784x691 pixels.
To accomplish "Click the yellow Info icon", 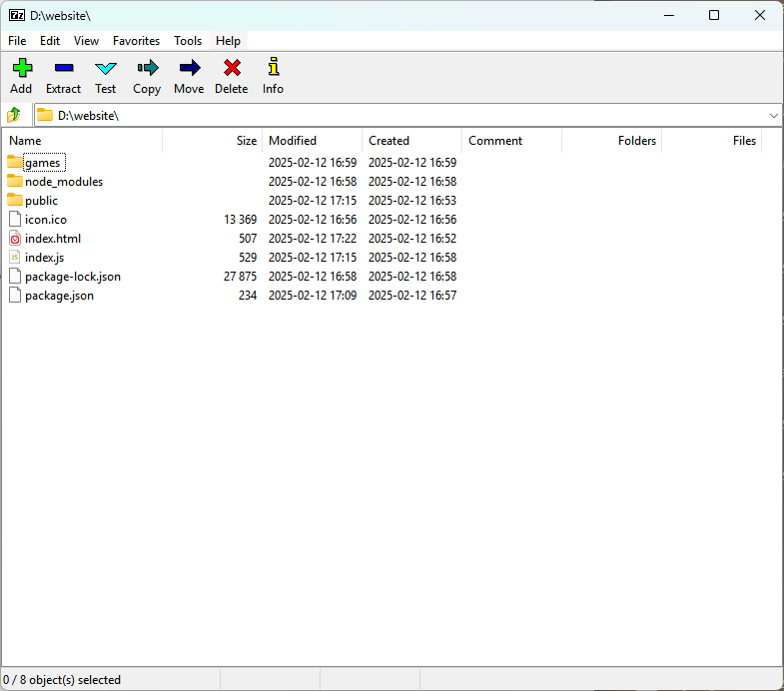I will pyautogui.click(x=273, y=66).
